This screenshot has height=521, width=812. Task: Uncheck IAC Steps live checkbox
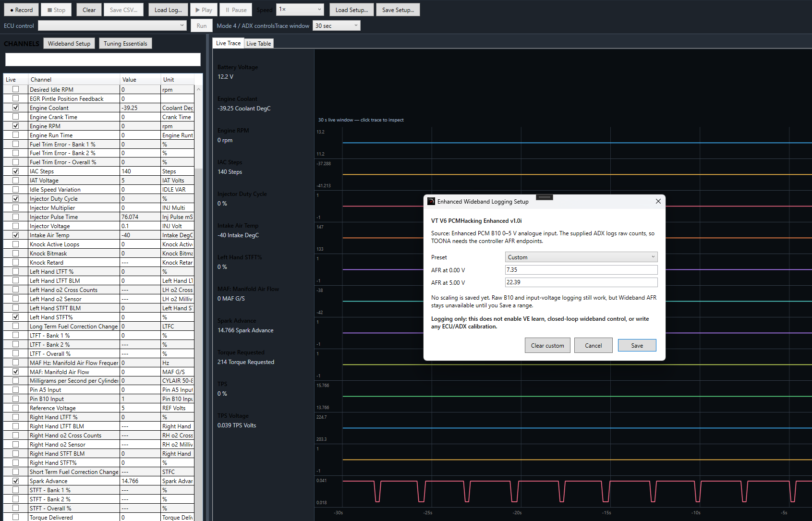pyautogui.click(x=16, y=171)
